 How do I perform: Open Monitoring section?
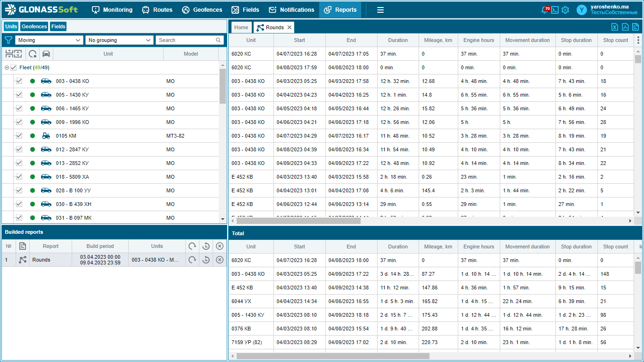pyautogui.click(x=112, y=10)
